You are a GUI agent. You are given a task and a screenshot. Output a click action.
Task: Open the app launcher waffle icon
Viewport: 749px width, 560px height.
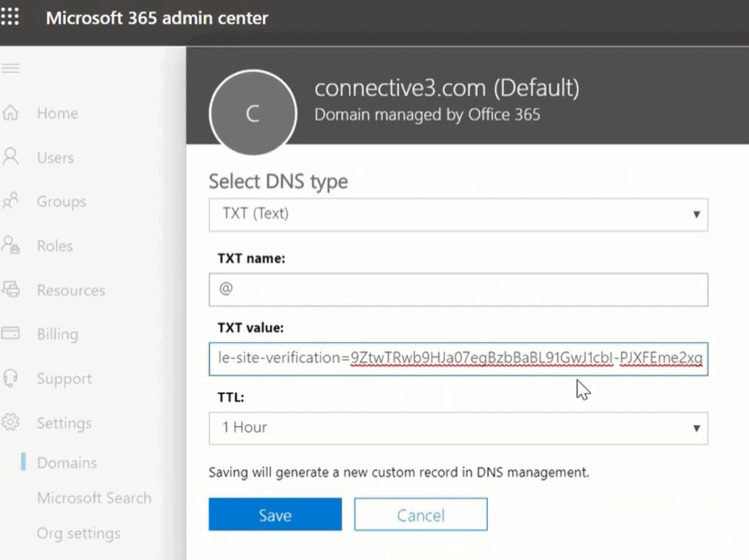point(11,17)
